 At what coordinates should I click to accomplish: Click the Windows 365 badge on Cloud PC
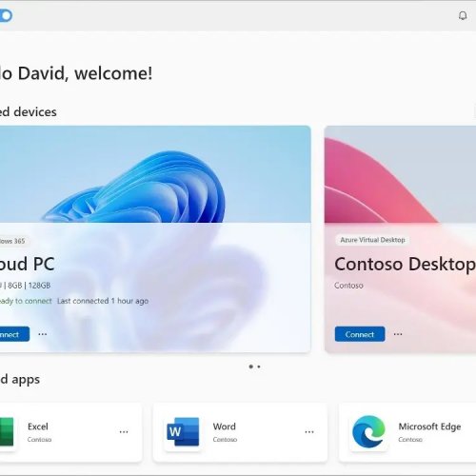click(12, 241)
